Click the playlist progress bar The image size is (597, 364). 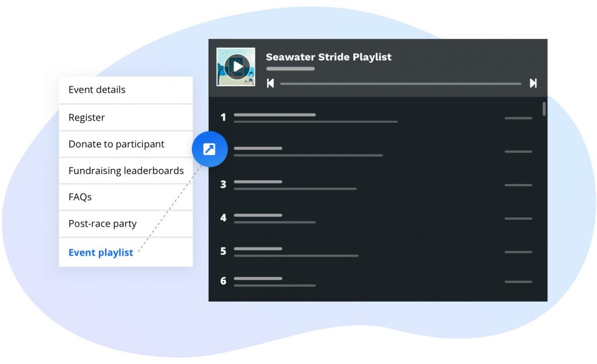(400, 84)
